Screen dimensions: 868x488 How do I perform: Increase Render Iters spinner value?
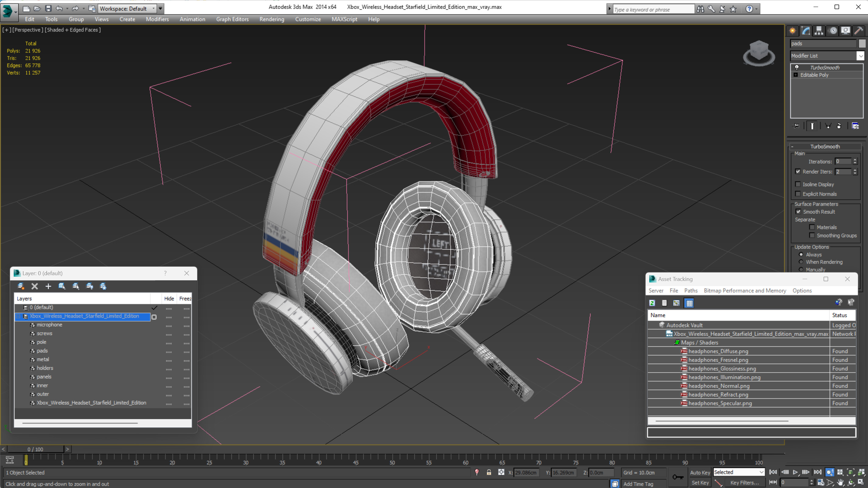(x=855, y=170)
